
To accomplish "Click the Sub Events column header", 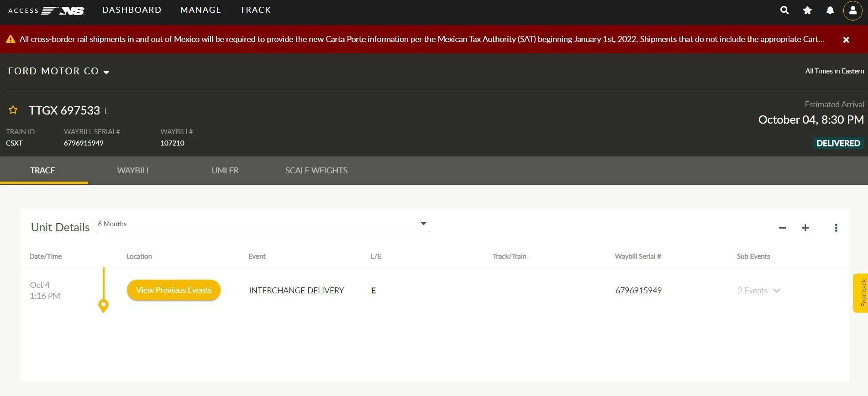I will click(753, 256).
